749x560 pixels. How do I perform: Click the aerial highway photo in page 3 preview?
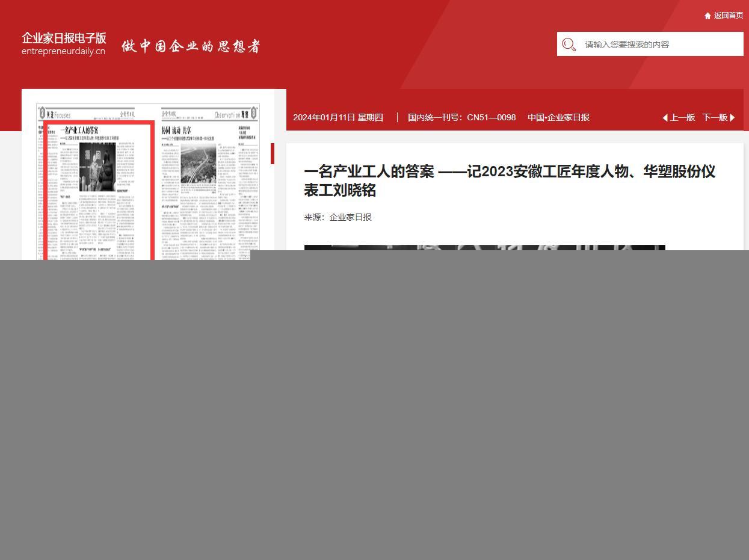198,164
